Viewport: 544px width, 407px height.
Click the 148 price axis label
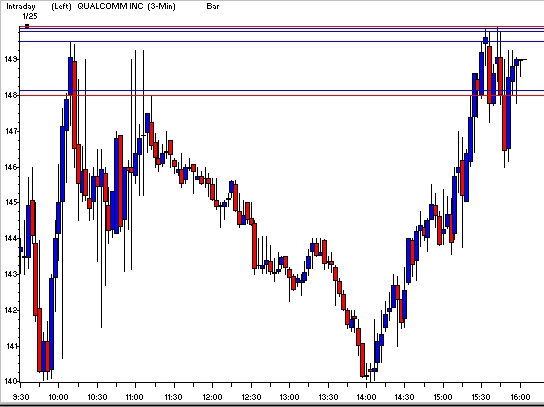coord(10,95)
